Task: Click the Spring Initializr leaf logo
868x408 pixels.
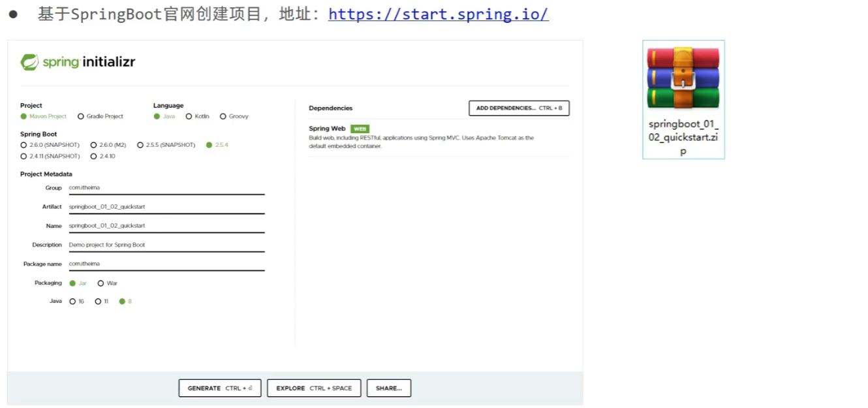Action: point(30,62)
